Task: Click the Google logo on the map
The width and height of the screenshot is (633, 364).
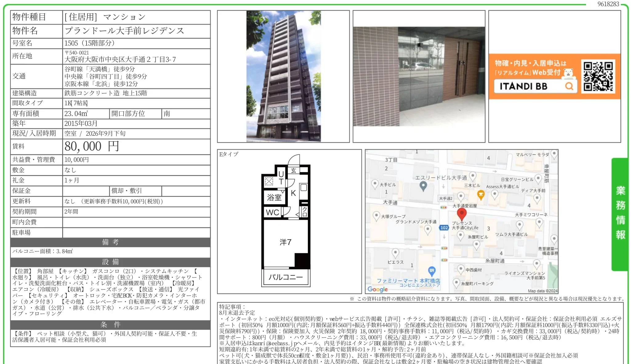Action: click(x=377, y=289)
